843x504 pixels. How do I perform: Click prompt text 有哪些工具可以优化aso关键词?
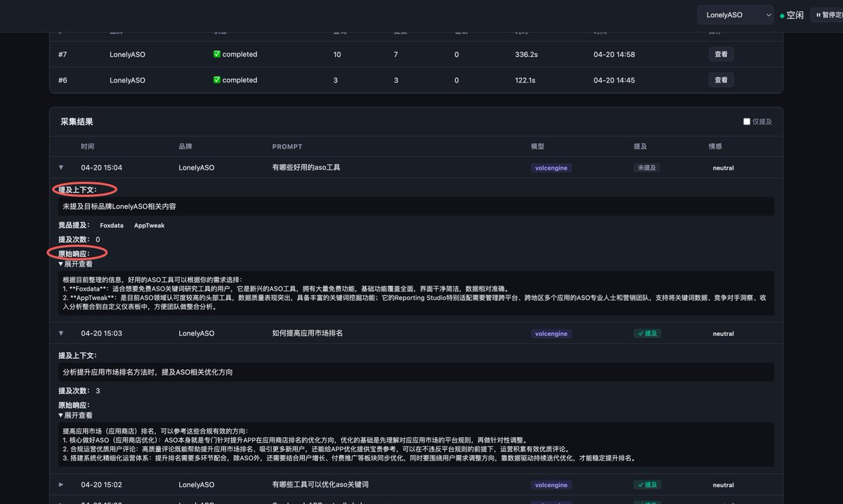click(x=320, y=485)
